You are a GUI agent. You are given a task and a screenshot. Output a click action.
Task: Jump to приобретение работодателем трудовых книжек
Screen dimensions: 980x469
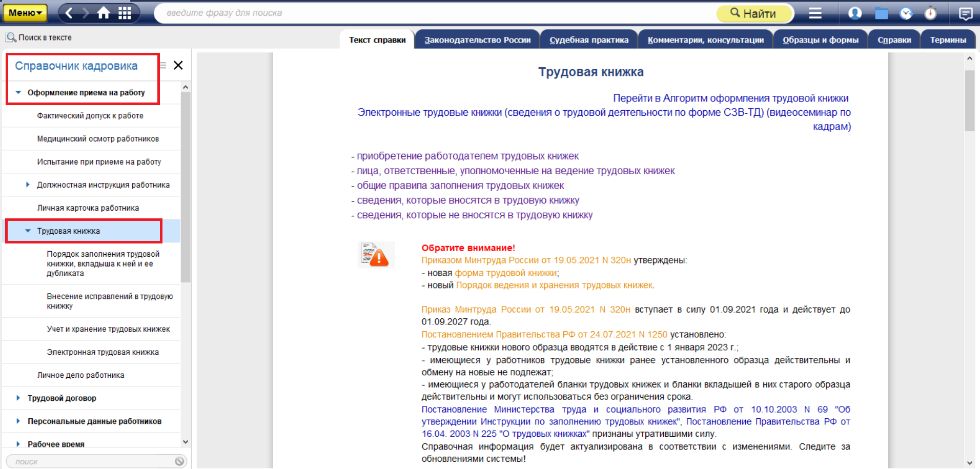(x=467, y=156)
